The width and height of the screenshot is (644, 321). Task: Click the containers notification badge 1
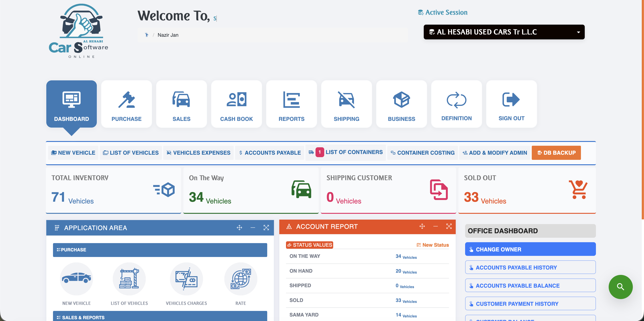tap(320, 152)
